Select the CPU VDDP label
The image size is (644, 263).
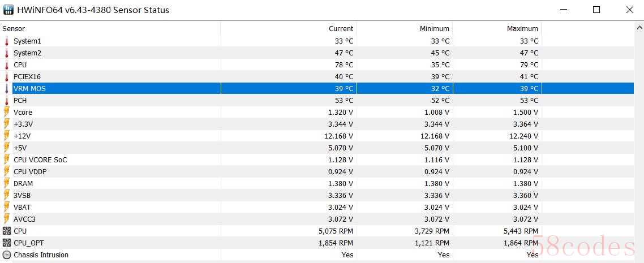[30, 172]
